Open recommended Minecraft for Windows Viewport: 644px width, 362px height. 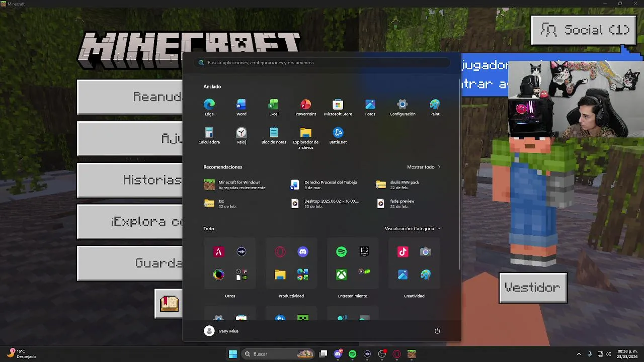click(242, 185)
